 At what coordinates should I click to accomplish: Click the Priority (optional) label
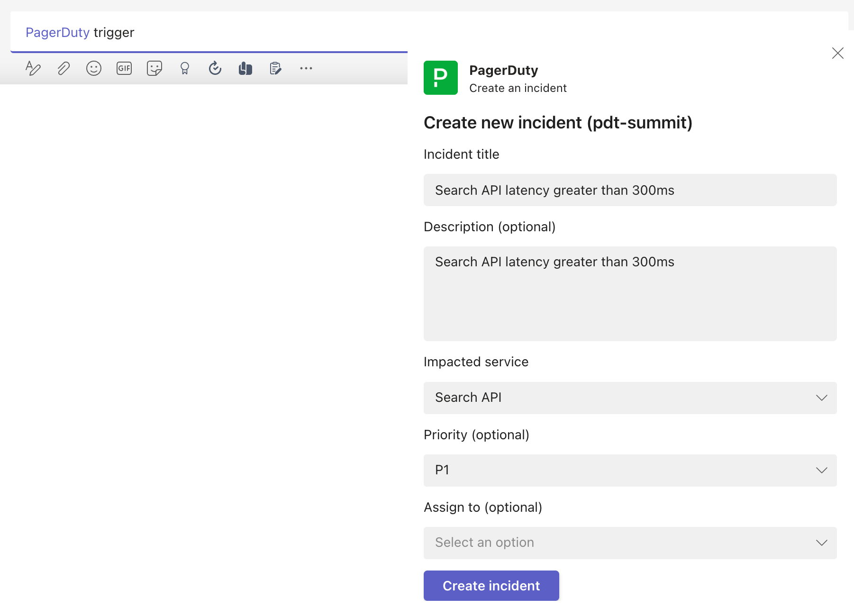pyautogui.click(x=476, y=435)
